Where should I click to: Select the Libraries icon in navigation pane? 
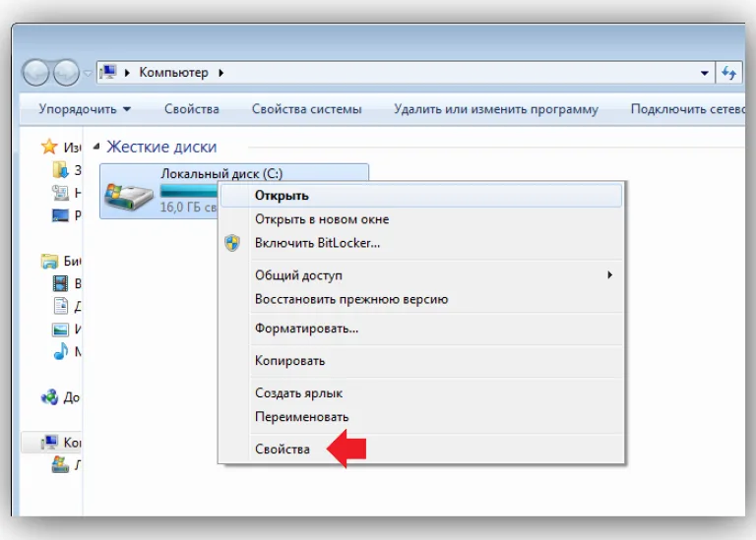[x=49, y=261]
